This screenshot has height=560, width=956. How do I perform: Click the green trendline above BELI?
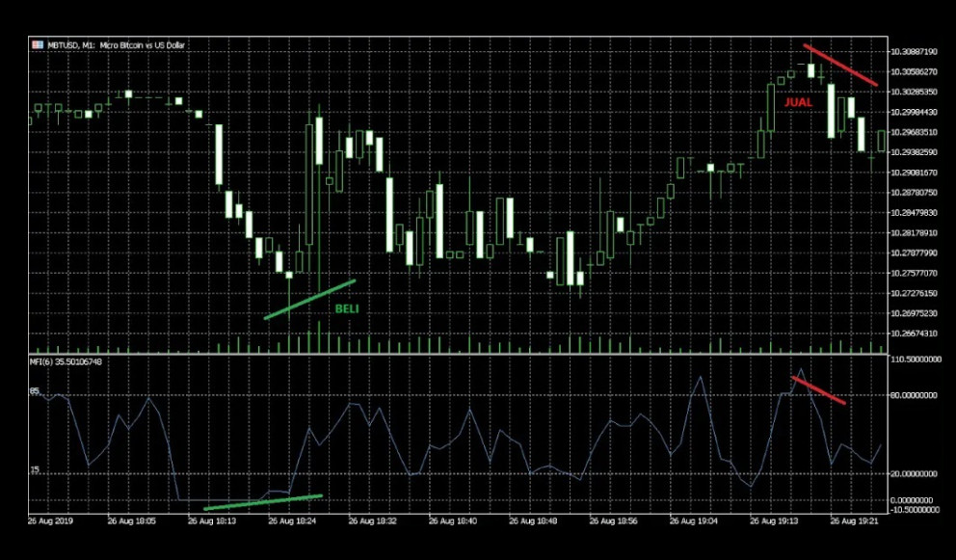click(x=309, y=300)
